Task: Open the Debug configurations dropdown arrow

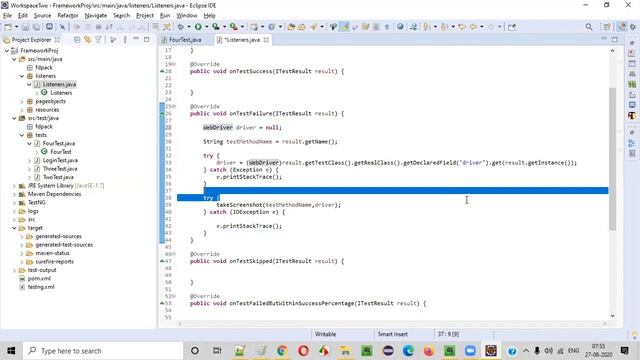Action: click(x=189, y=27)
